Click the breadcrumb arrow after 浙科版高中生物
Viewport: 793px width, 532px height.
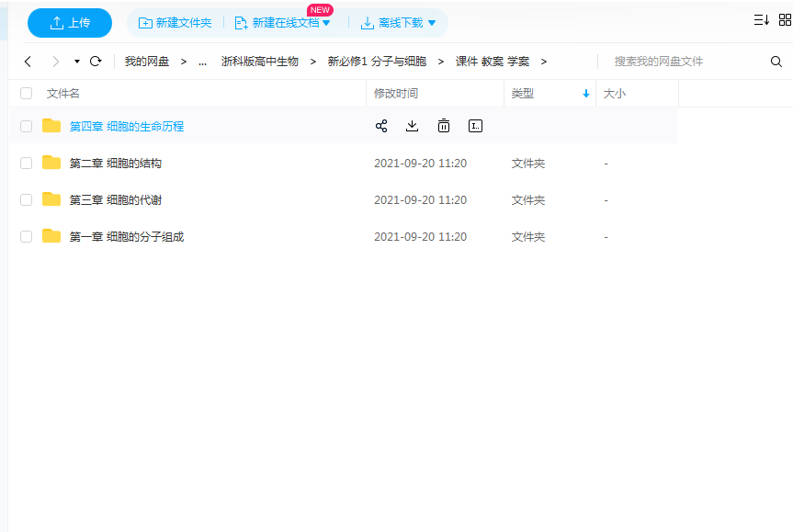(x=313, y=62)
